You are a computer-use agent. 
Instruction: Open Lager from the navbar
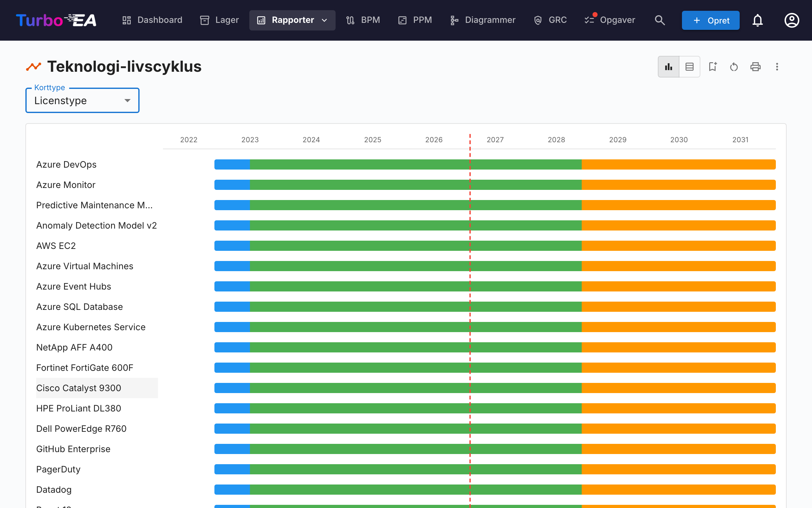[x=219, y=20]
